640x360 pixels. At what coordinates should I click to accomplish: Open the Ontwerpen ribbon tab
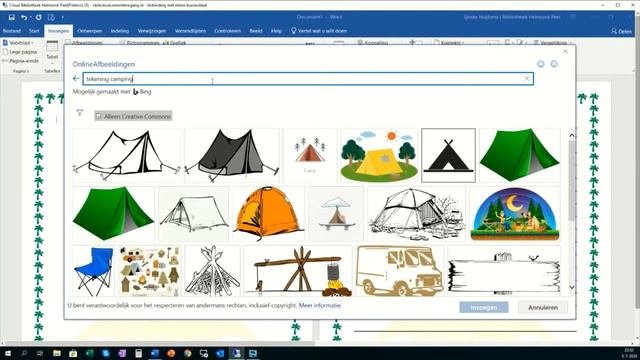[90, 31]
